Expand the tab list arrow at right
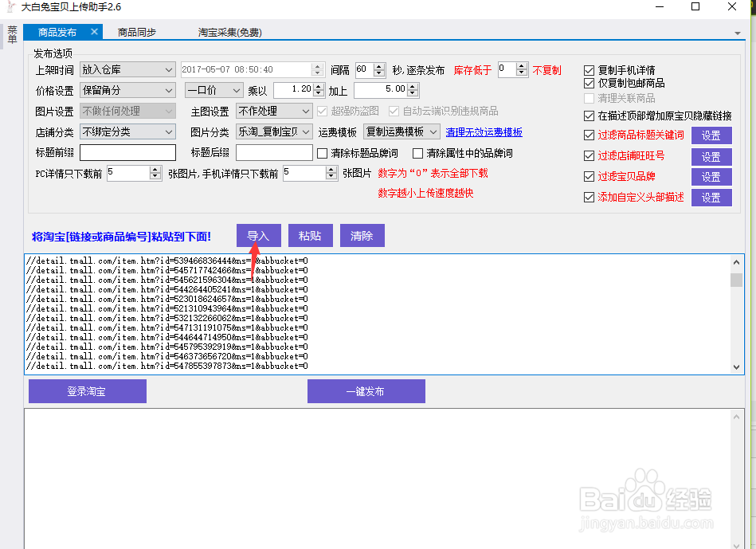 [x=737, y=33]
